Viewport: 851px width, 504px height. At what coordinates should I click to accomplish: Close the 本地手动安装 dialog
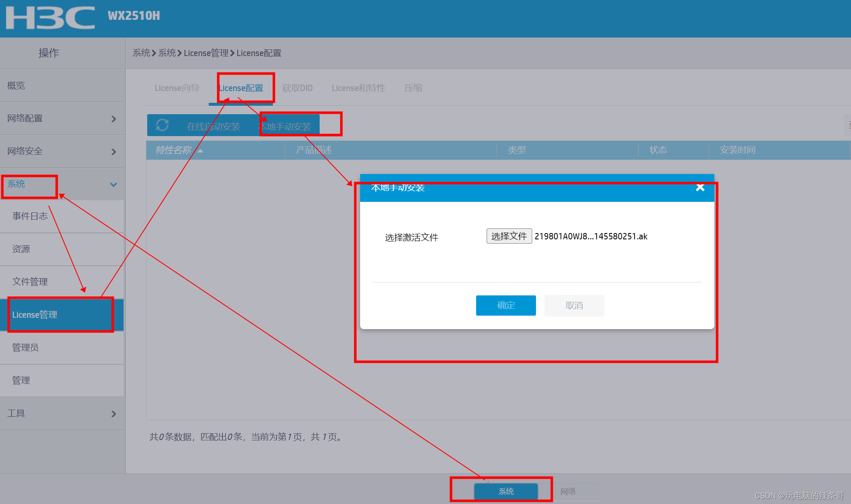click(x=700, y=188)
